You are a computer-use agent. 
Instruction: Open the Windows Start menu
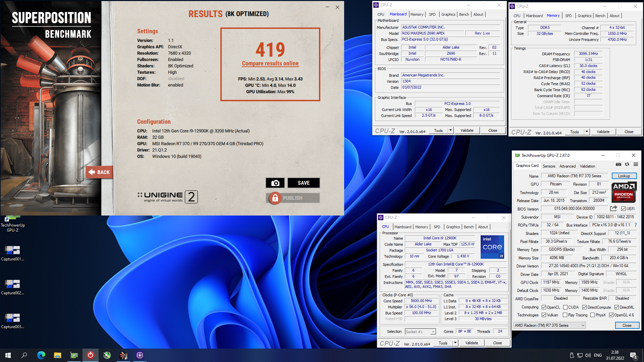point(8,355)
